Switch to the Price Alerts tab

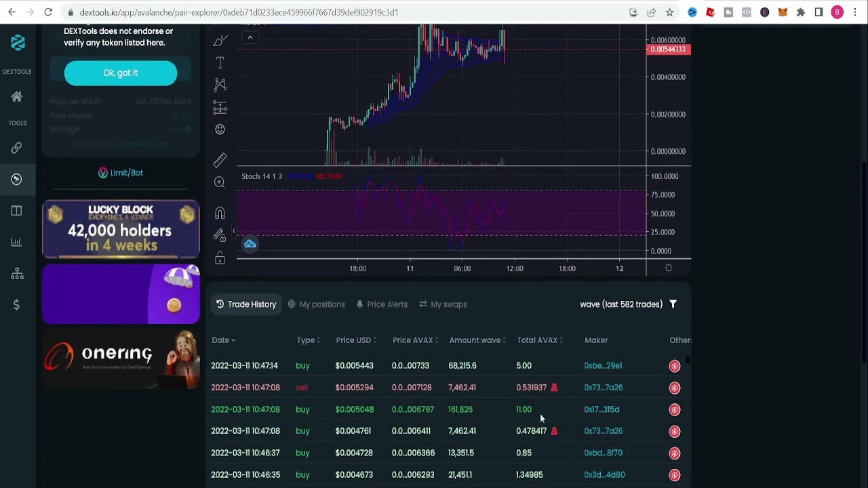click(382, 304)
